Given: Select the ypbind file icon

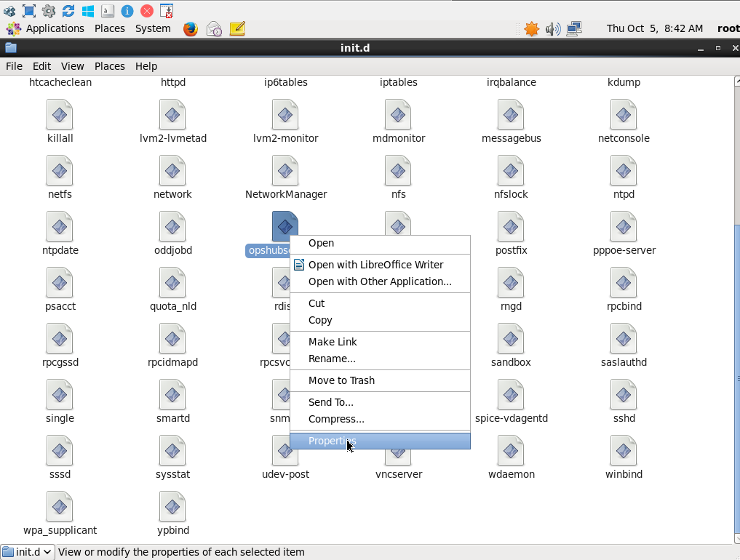Looking at the screenshot, I should [x=172, y=507].
